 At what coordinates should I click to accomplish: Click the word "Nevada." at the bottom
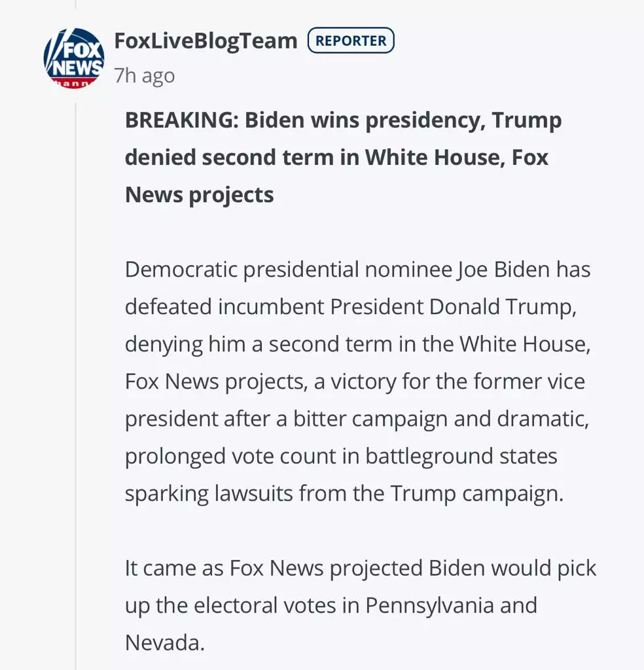pyautogui.click(x=165, y=643)
